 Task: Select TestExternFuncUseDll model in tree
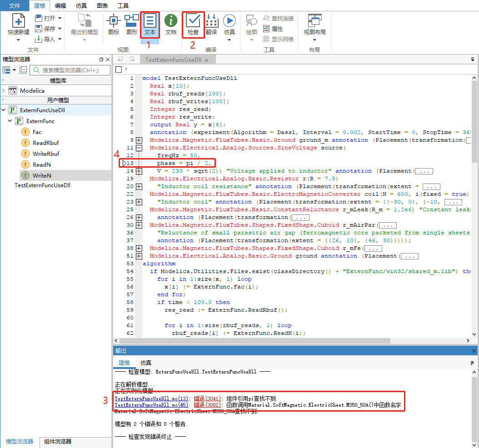42,185
